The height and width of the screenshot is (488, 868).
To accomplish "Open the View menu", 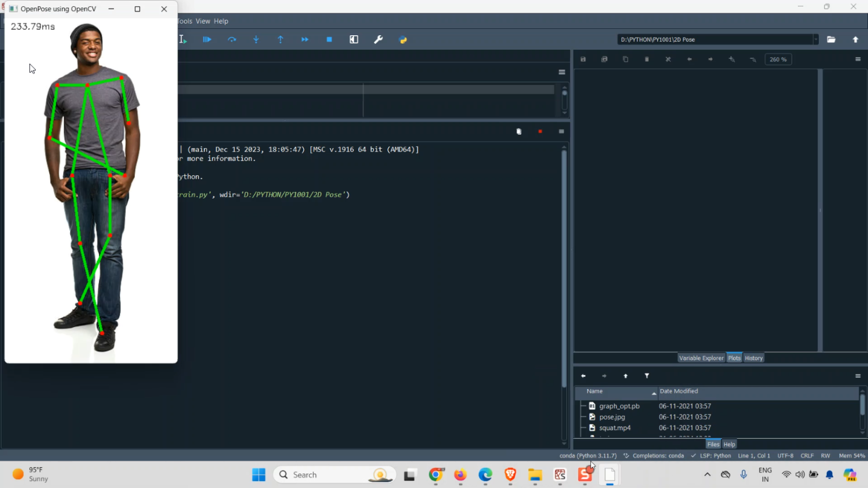I will click(x=203, y=21).
